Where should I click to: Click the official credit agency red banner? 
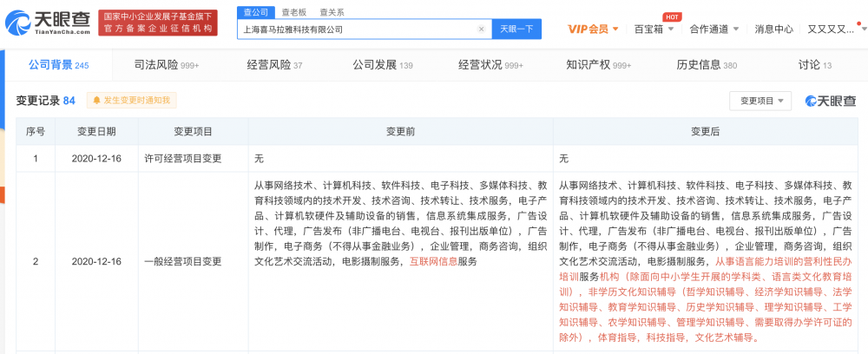(158, 23)
